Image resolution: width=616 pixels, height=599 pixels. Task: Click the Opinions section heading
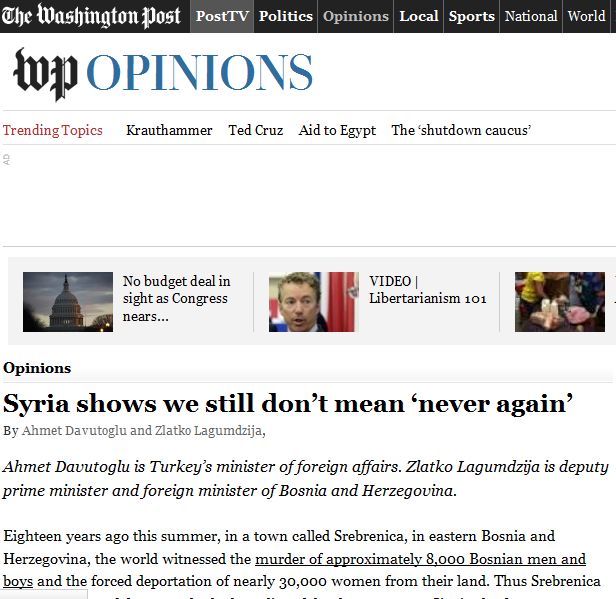coord(37,368)
